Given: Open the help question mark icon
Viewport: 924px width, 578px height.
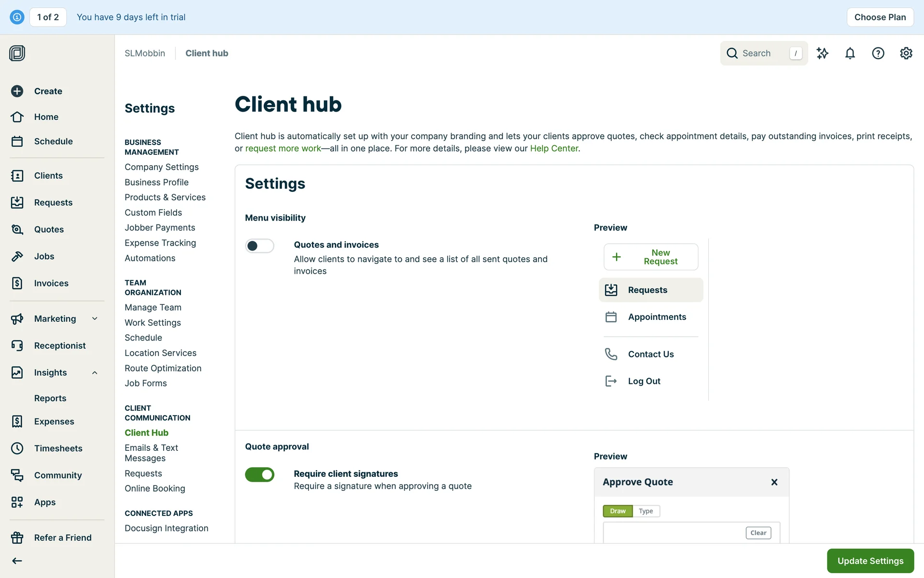Looking at the screenshot, I should 878,53.
